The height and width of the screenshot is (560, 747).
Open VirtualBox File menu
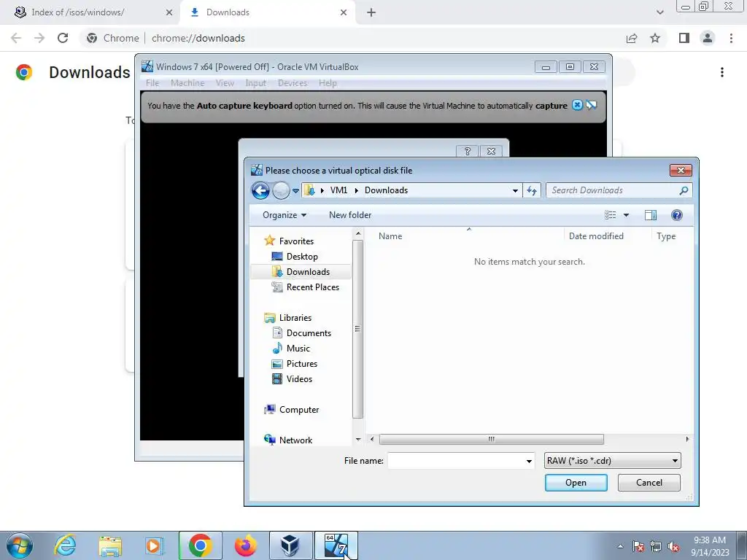pos(152,83)
